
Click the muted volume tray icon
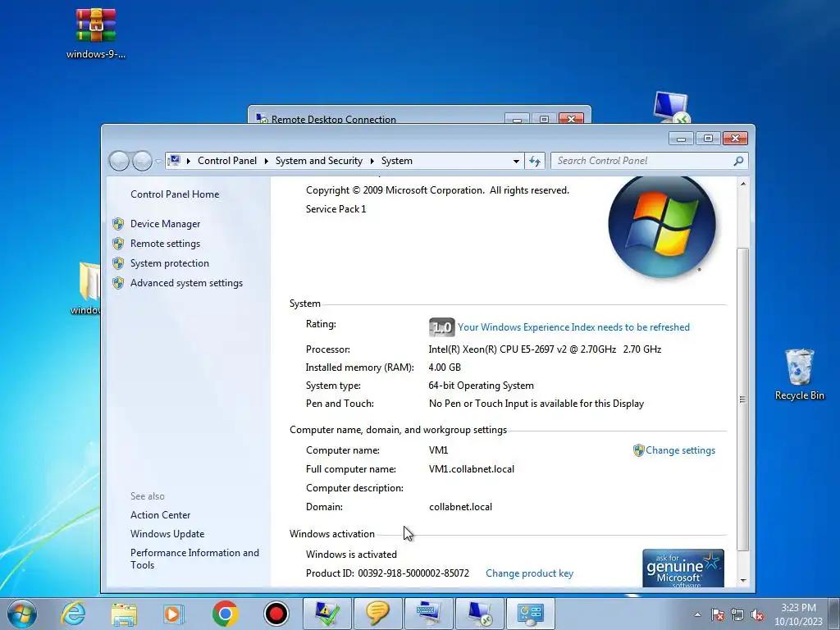pos(757,614)
